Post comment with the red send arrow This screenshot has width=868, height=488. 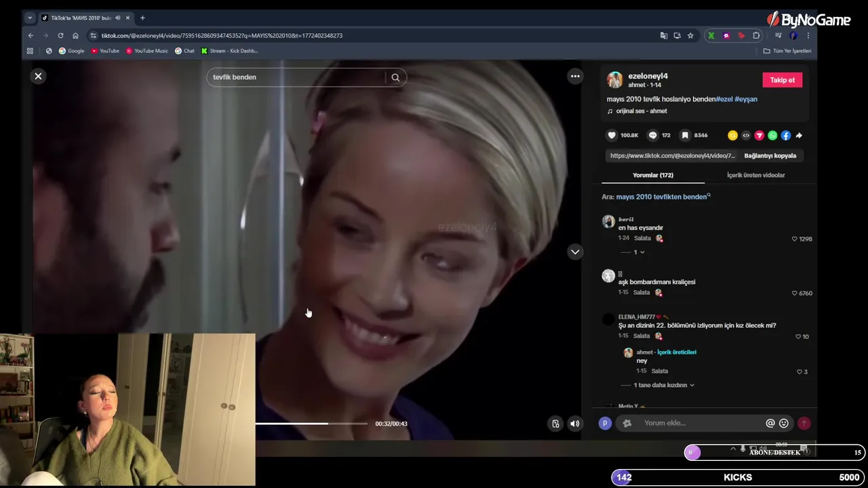[804, 424]
